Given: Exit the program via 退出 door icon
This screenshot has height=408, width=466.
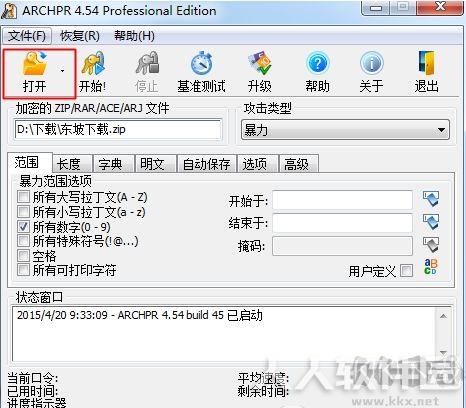Looking at the screenshot, I should click(426, 63).
